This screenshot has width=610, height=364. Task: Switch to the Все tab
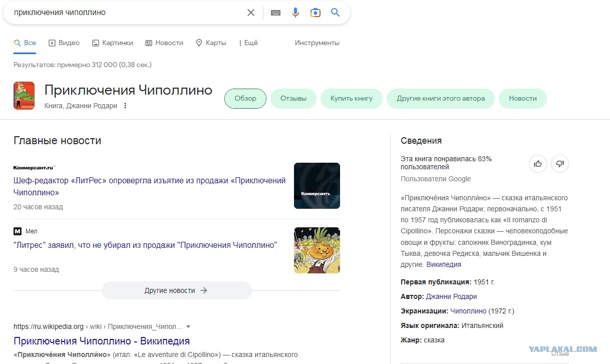point(25,43)
